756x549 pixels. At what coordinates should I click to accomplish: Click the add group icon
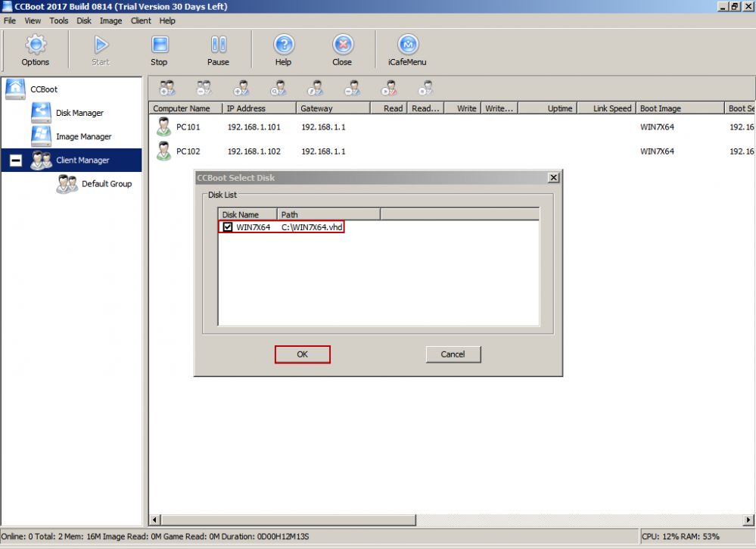pos(167,89)
